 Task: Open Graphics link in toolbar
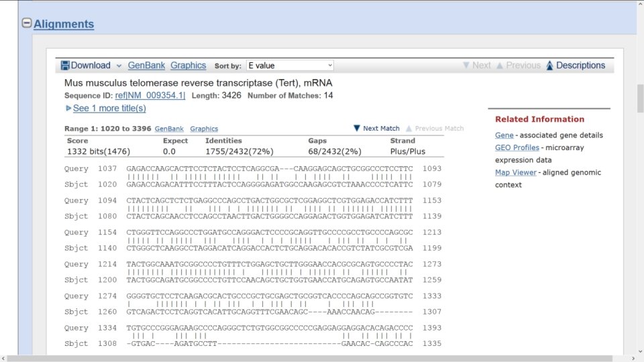click(188, 65)
